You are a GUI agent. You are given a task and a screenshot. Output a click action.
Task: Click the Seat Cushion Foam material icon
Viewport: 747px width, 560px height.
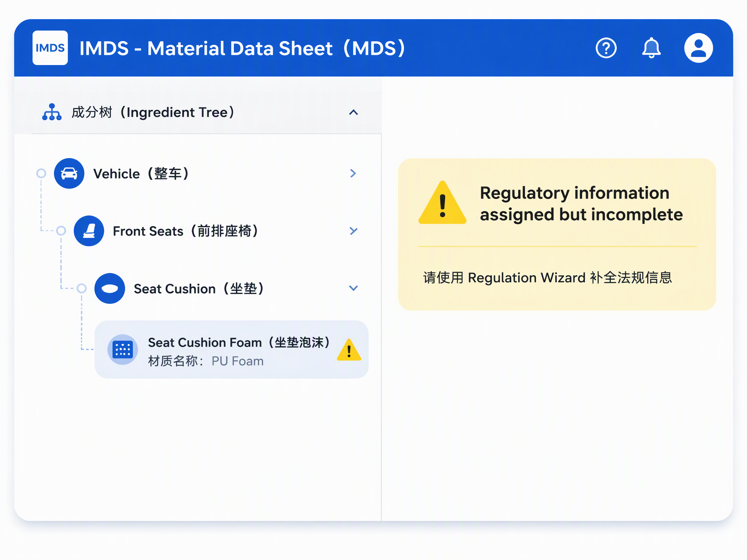(123, 349)
